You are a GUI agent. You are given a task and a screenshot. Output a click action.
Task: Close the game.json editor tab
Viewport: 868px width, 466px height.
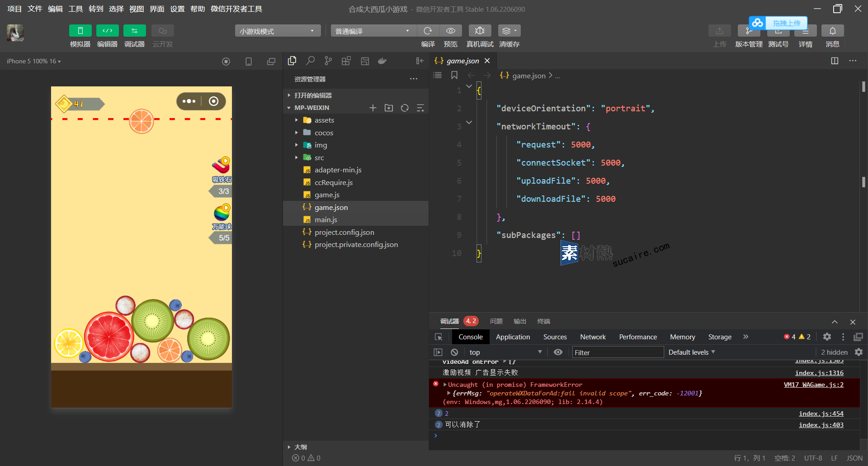(487, 61)
